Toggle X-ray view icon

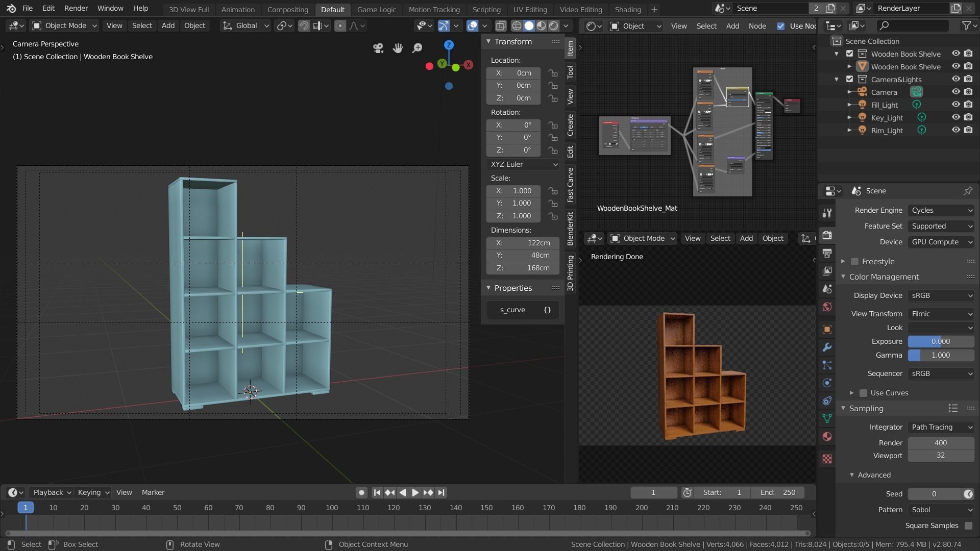pyautogui.click(x=501, y=26)
